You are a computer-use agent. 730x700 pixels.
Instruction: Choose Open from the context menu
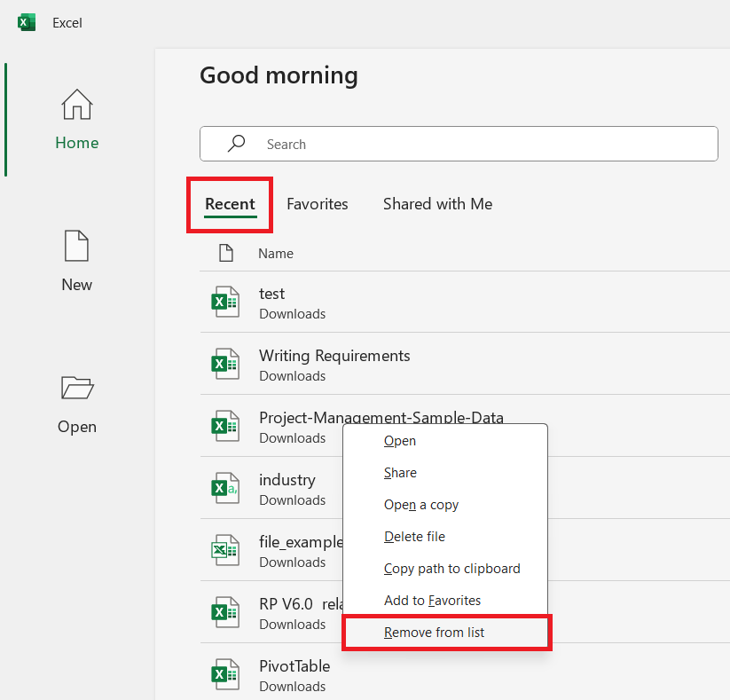[445, 441]
